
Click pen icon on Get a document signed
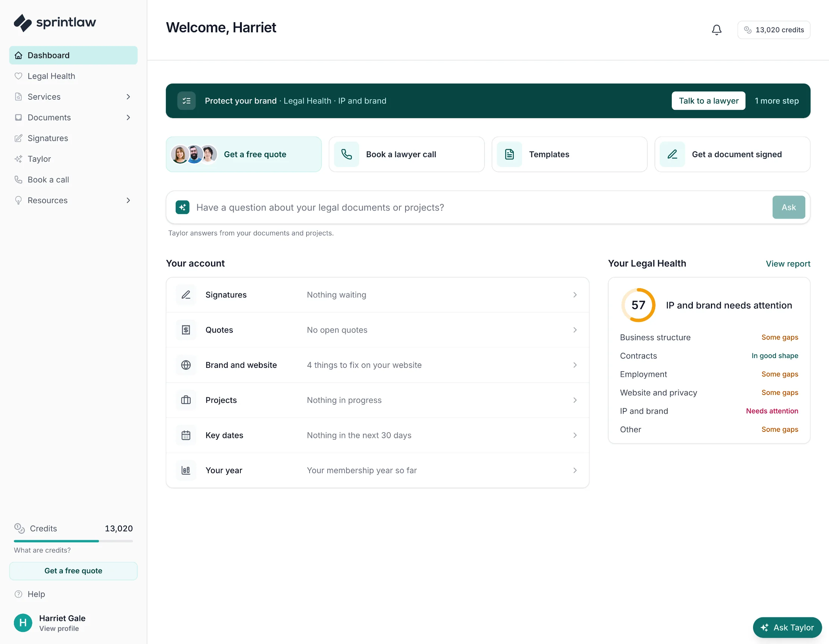tap(672, 154)
